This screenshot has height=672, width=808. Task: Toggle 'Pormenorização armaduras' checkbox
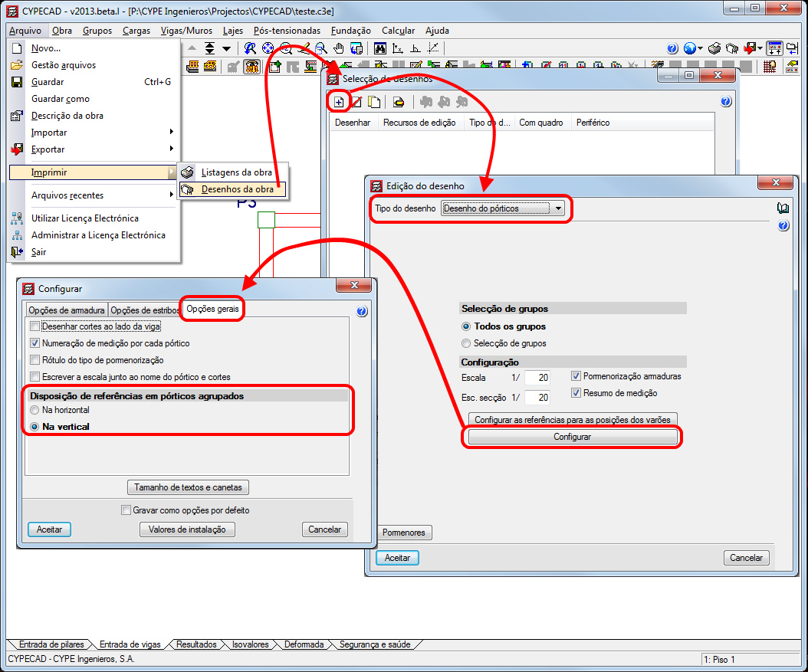point(576,376)
